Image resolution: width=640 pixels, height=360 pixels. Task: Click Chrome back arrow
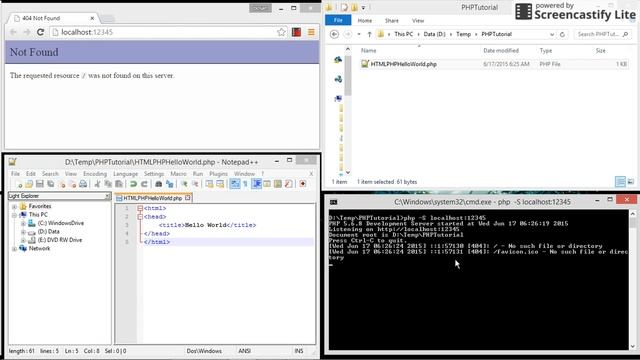tap(13, 32)
